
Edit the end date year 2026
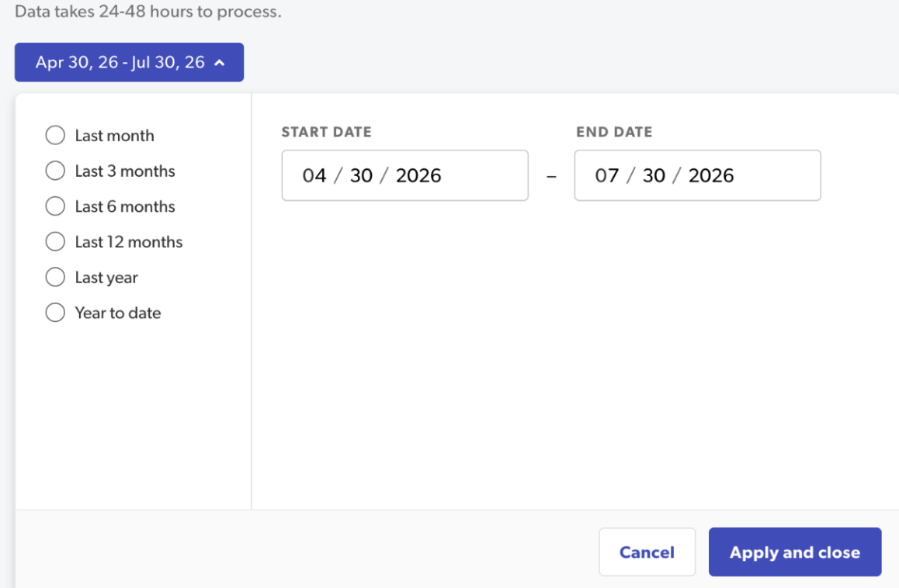coord(711,175)
